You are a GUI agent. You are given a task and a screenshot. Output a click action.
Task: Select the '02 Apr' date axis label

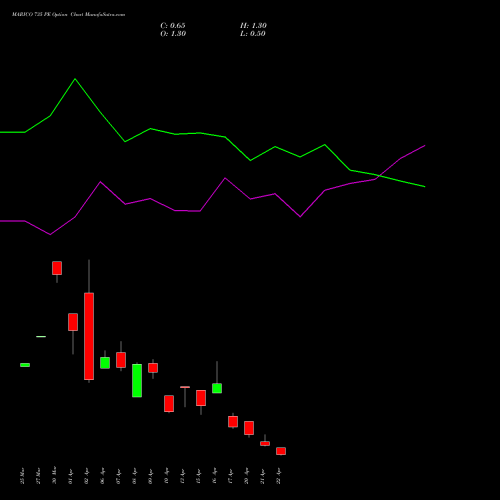(x=86, y=476)
